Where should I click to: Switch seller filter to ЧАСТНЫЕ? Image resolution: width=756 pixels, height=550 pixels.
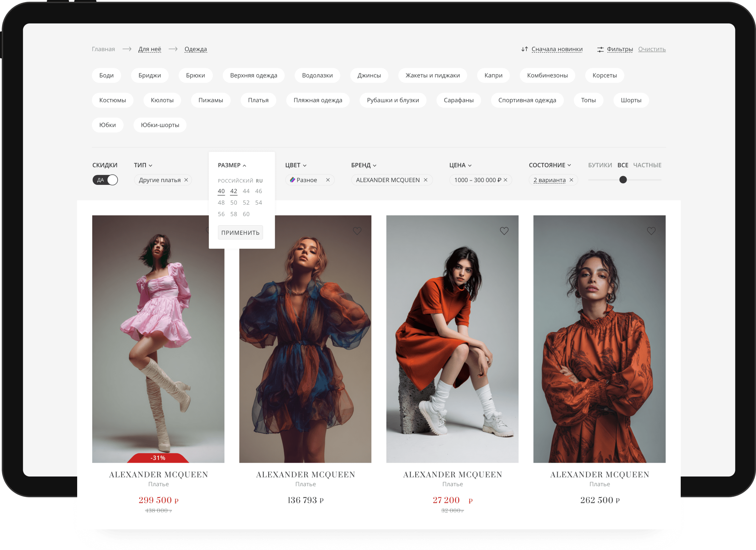point(647,165)
